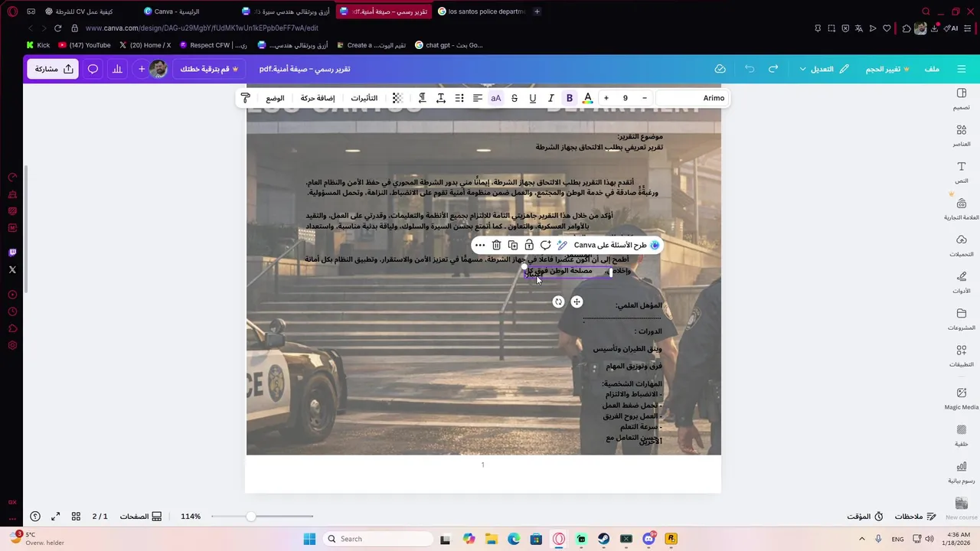Screen dimensions: 980x551
Task: Click the font size 9 field
Action: coord(625,98)
